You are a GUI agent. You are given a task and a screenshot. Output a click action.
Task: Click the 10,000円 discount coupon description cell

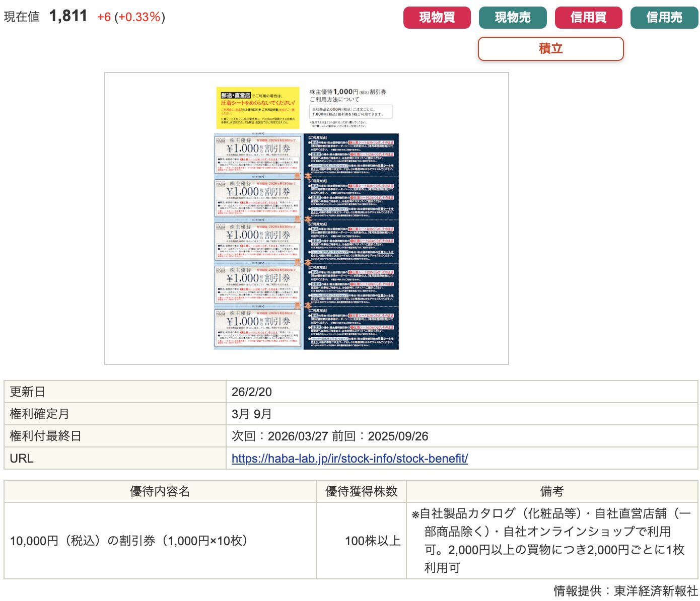point(129,541)
